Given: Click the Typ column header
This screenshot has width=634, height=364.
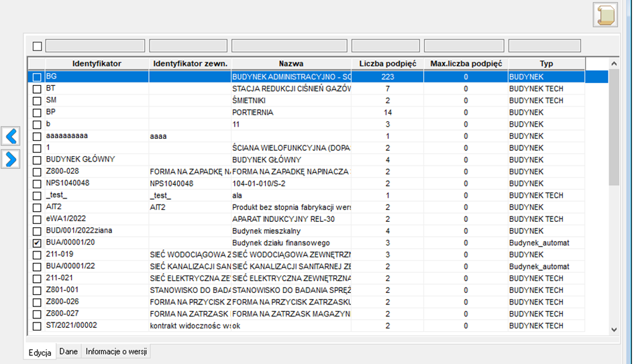Looking at the screenshot, I should 546,64.
